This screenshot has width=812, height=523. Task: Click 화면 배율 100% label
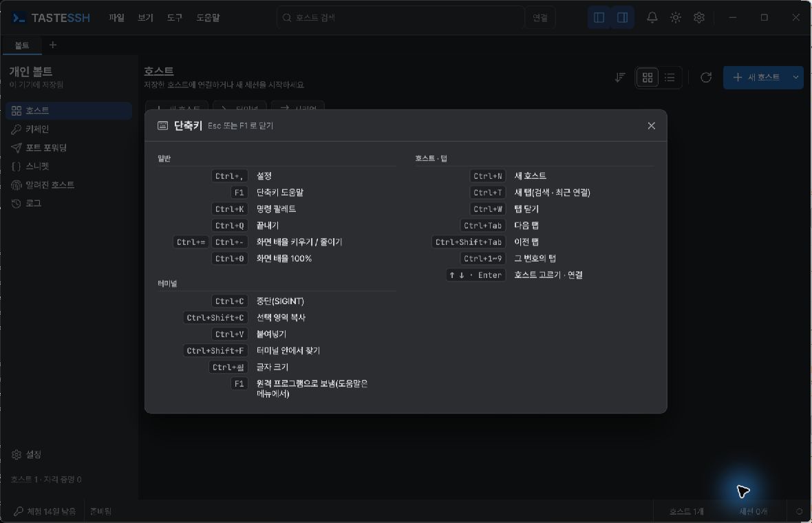coord(284,258)
